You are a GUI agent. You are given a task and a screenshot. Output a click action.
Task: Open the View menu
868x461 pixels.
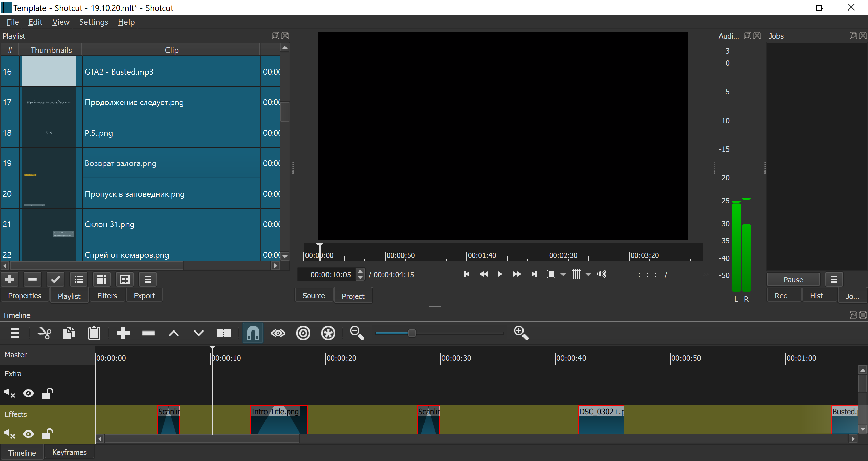(61, 22)
